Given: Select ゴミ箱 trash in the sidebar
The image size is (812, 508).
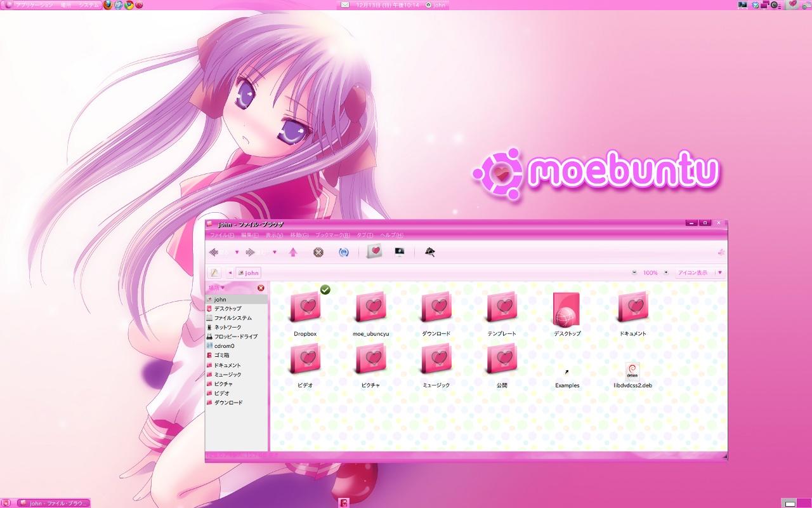Looking at the screenshot, I should [x=237, y=356].
